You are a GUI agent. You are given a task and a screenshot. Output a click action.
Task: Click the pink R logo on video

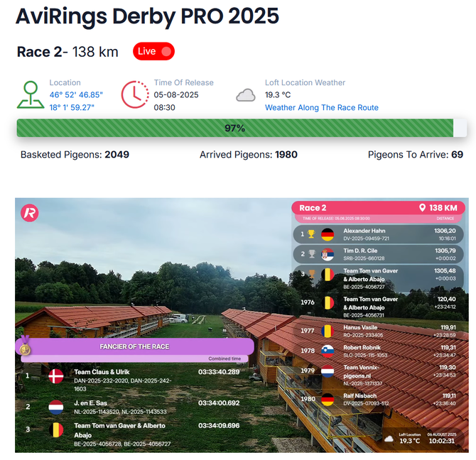tap(30, 213)
